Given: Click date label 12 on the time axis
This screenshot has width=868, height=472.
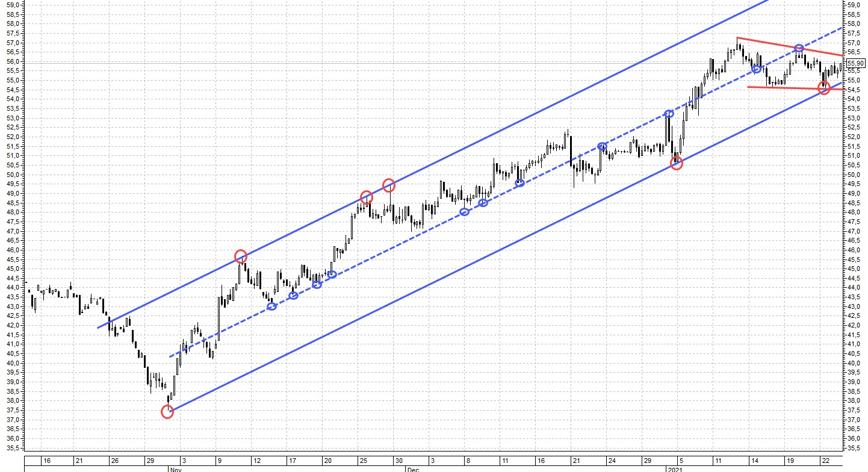Looking at the screenshot, I should click(257, 461).
